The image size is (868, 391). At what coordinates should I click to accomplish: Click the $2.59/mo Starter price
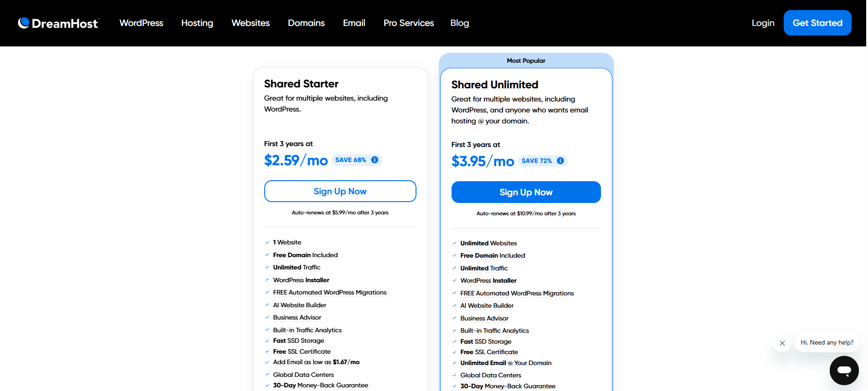[296, 160]
